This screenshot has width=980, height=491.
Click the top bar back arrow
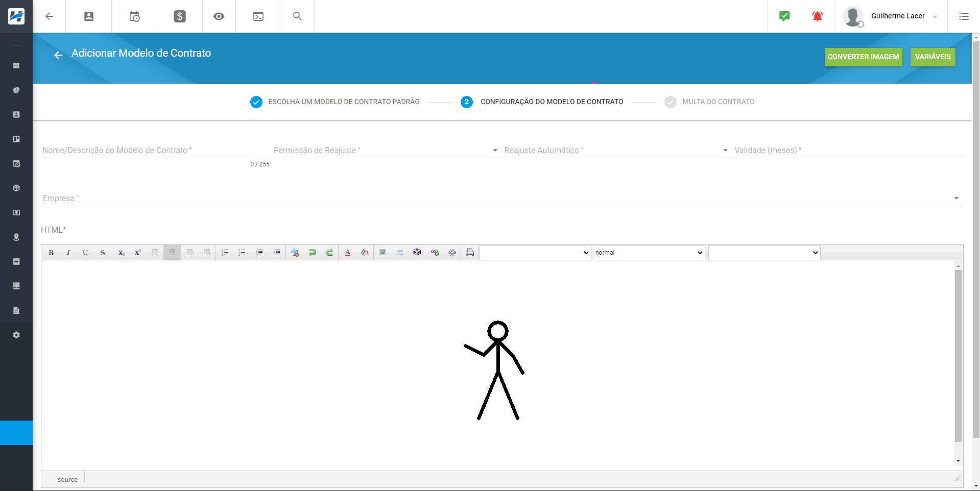coord(50,16)
